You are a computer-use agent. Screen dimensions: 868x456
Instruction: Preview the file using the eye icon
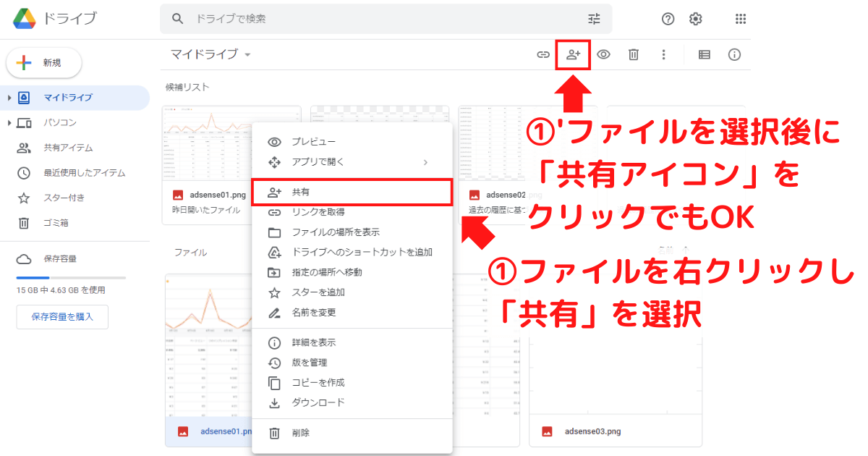(603, 54)
